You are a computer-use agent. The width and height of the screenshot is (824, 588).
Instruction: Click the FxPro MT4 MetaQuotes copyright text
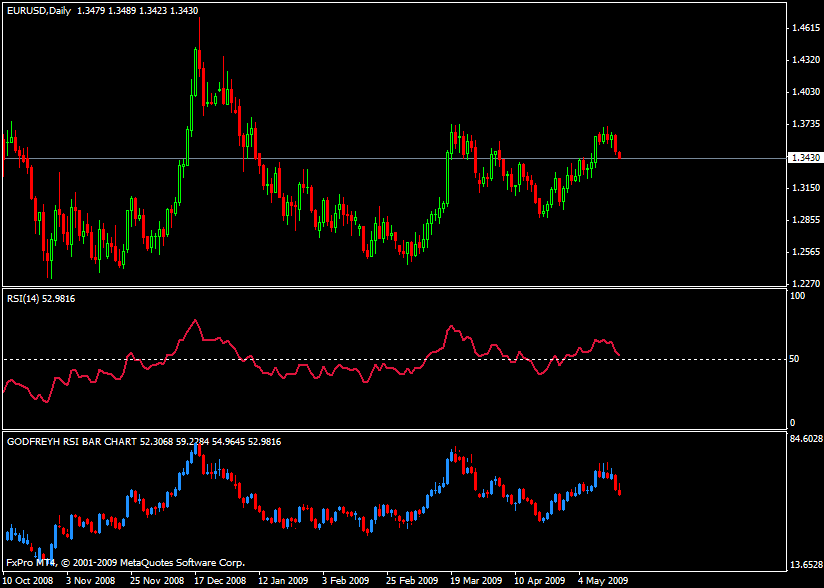point(125,562)
